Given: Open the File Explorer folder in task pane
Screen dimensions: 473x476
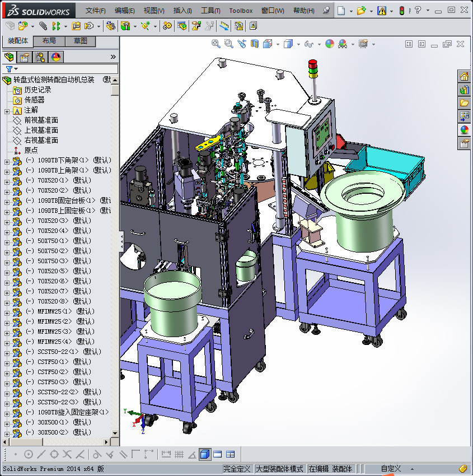Looking at the screenshot, I should (464, 103).
